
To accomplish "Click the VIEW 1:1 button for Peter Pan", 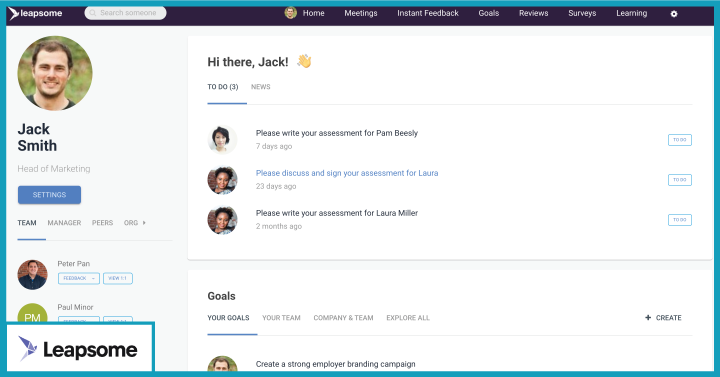I will 118,278.
